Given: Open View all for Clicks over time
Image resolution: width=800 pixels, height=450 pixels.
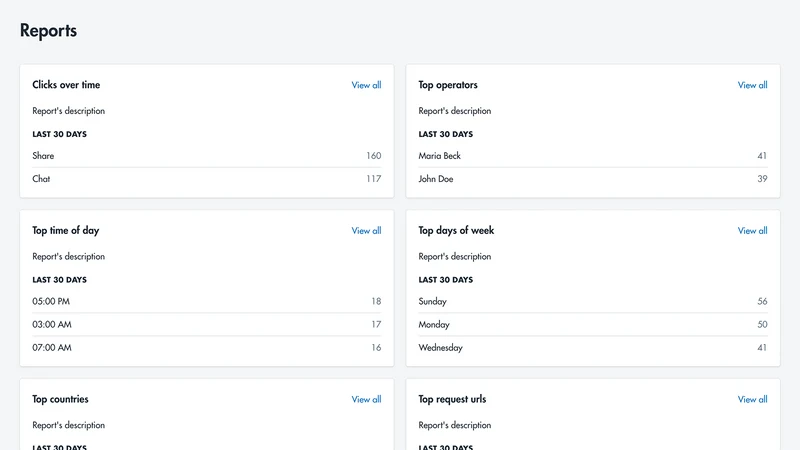Looking at the screenshot, I should pos(366,85).
